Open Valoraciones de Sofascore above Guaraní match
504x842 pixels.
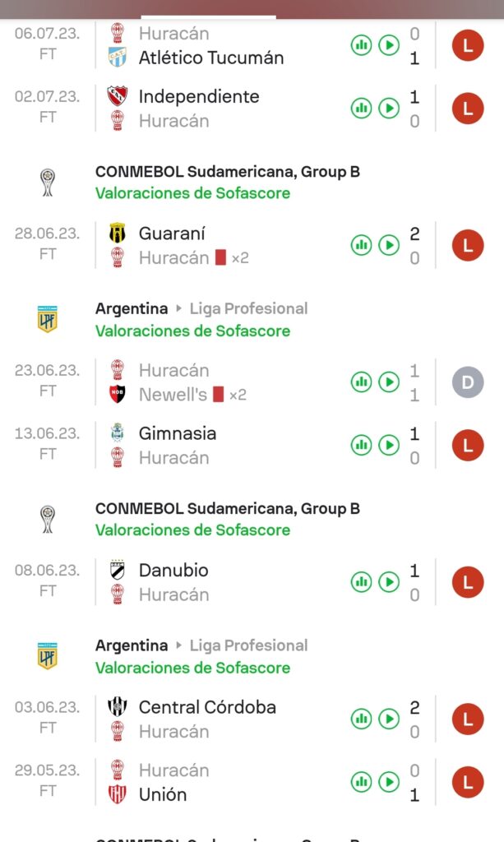[x=192, y=193]
